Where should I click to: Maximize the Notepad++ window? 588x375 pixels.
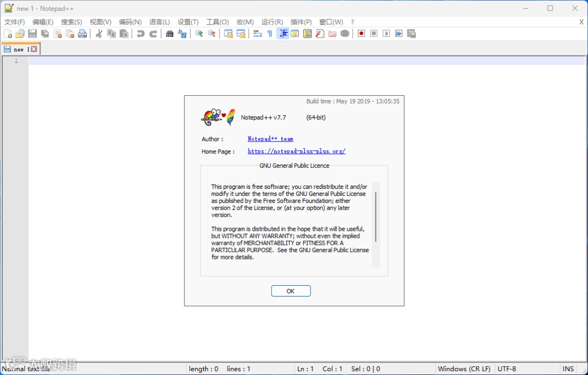550,8
